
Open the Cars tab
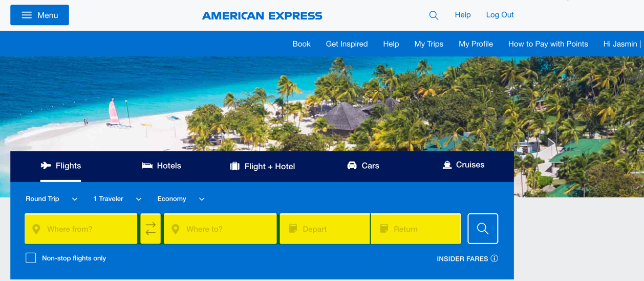(363, 166)
